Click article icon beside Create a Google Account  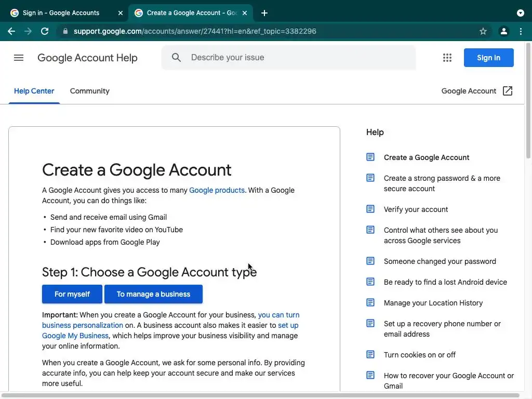click(x=370, y=157)
